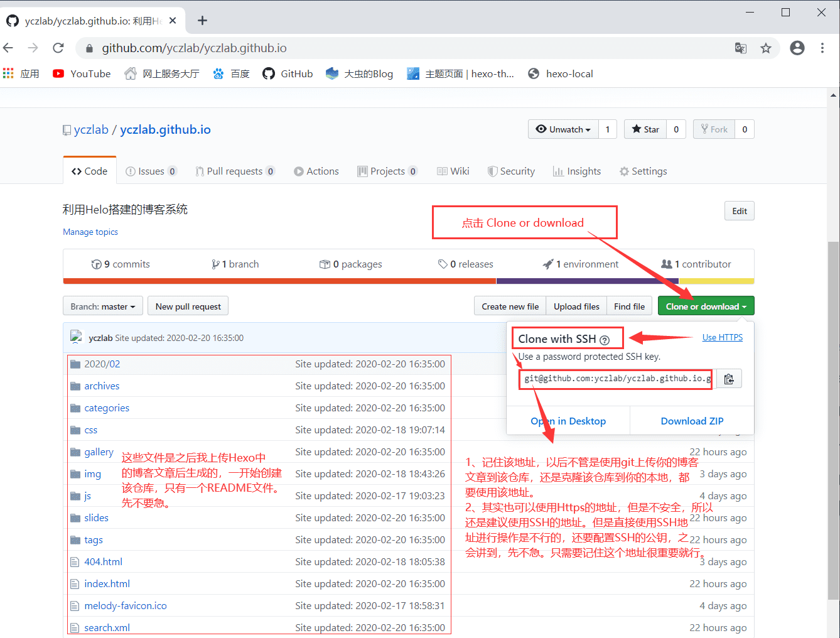View the 9 commits history
The height and width of the screenshot is (638, 840).
point(121,264)
